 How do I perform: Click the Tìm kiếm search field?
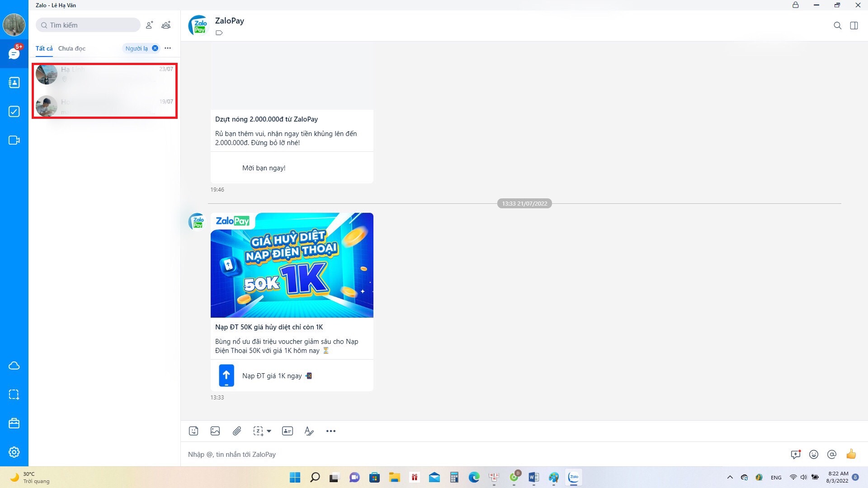click(88, 25)
